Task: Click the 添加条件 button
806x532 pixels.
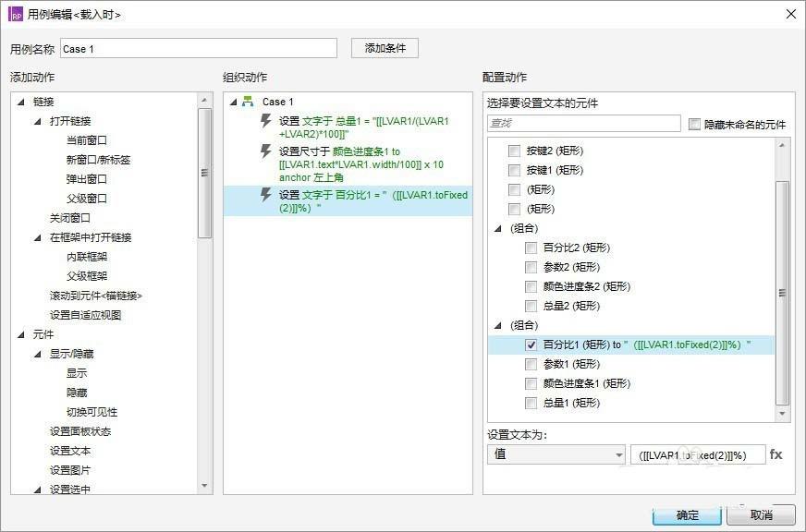Action: (384, 47)
